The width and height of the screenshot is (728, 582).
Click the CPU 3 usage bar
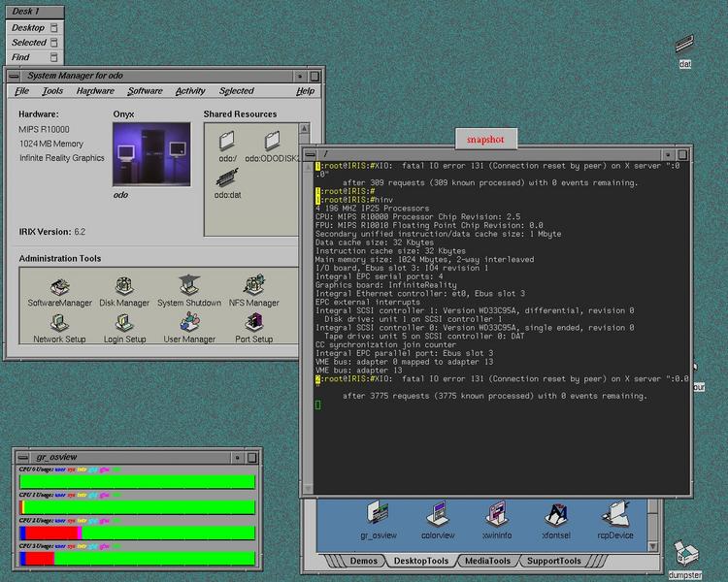coord(138,558)
